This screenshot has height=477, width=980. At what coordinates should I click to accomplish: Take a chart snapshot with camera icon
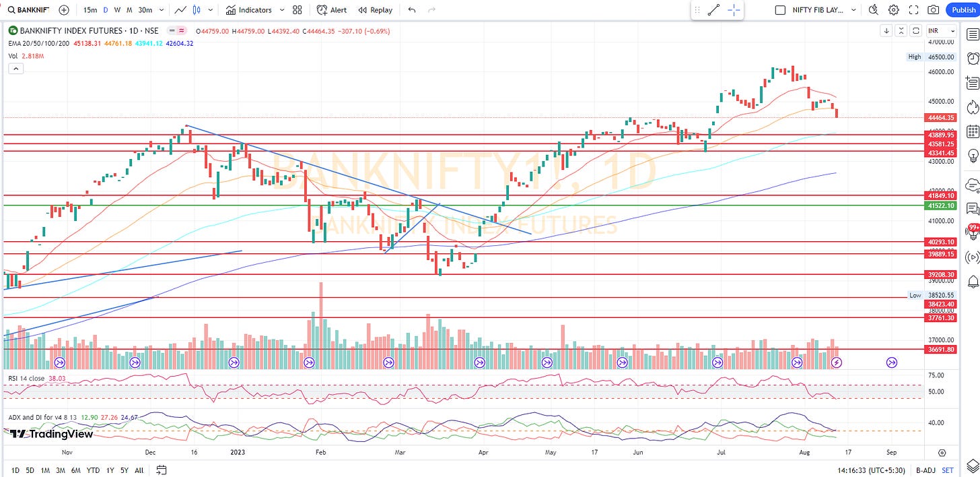coord(934,10)
